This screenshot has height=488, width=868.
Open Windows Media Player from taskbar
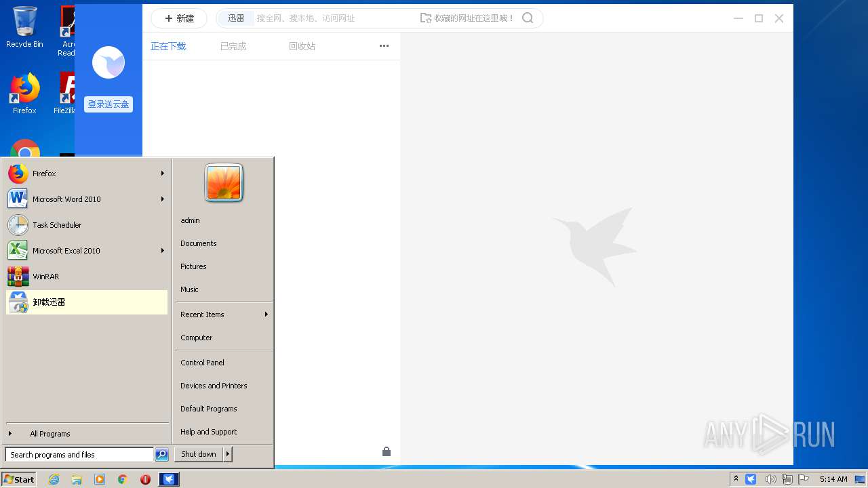coord(100,479)
